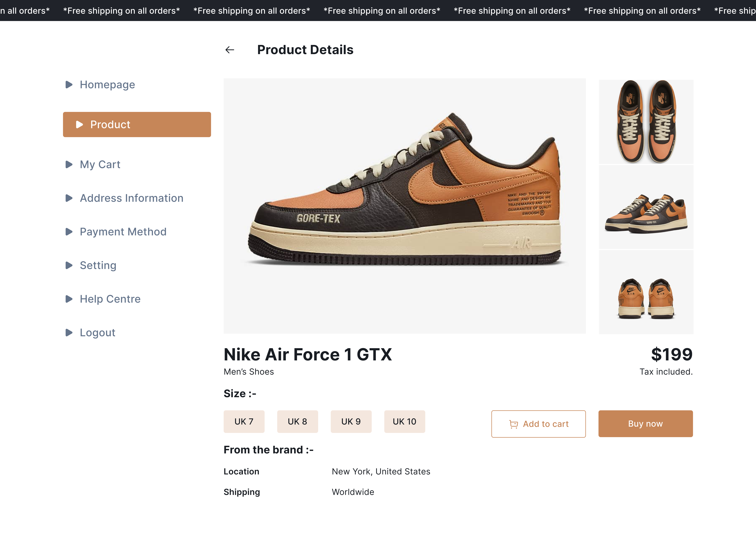The height and width of the screenshot is (538, 756).
Task: Click the triangle icon beside Setting
Action: tap(69, 265)
